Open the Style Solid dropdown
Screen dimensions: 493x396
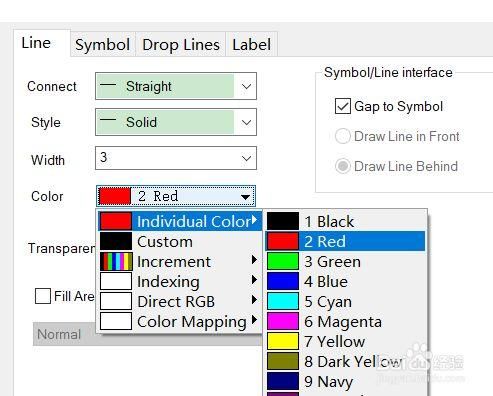click(176, 122)
